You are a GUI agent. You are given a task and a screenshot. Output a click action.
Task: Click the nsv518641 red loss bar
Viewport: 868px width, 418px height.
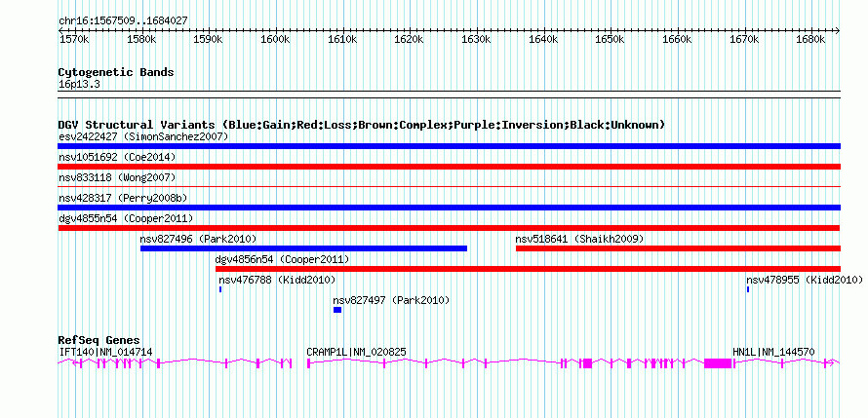678,248
